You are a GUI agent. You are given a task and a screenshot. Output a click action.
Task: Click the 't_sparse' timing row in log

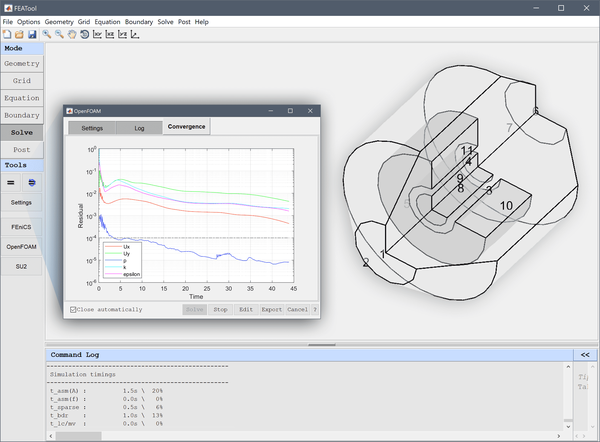coord(106,408)
